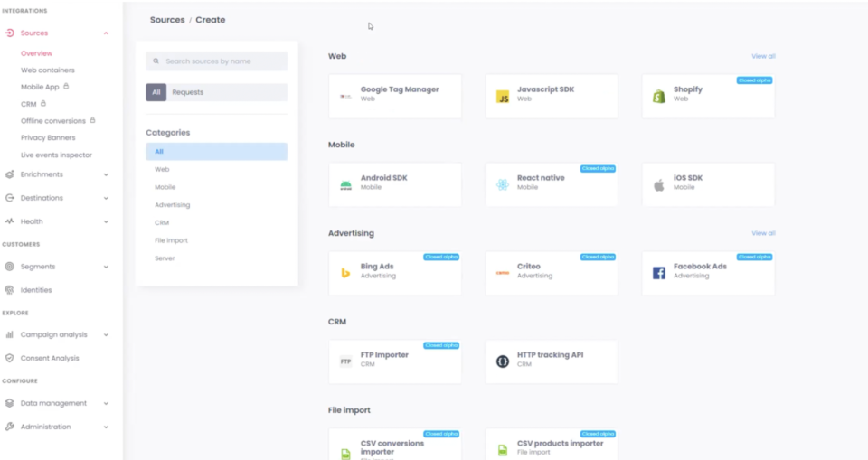This screenshot has height=460, width=868.
Task: Filter by the Advertising category
Action: click(172, 205)
